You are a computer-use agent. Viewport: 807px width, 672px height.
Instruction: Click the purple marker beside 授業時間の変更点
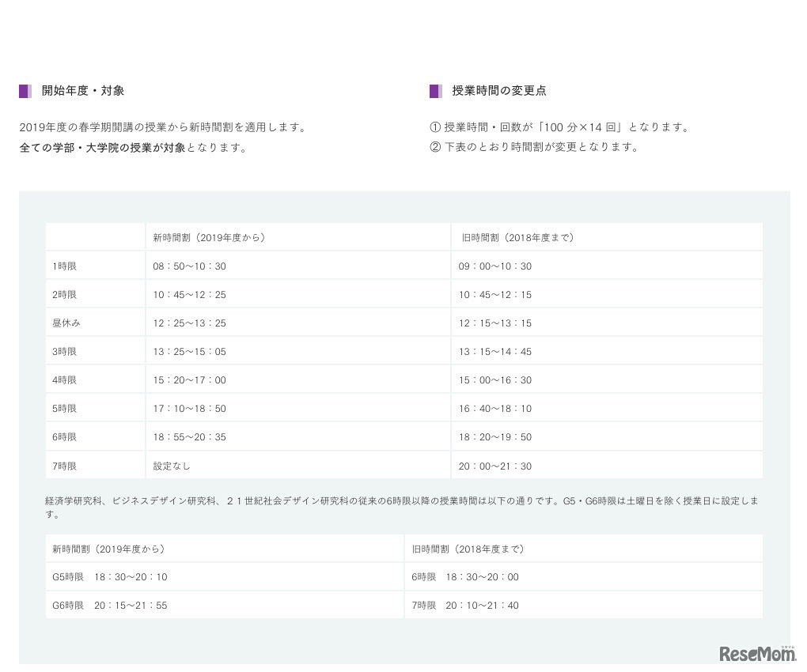pos(435,91)
